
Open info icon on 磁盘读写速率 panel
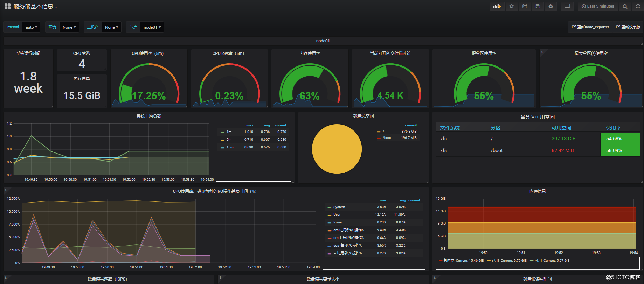click(x=6, y=278)
